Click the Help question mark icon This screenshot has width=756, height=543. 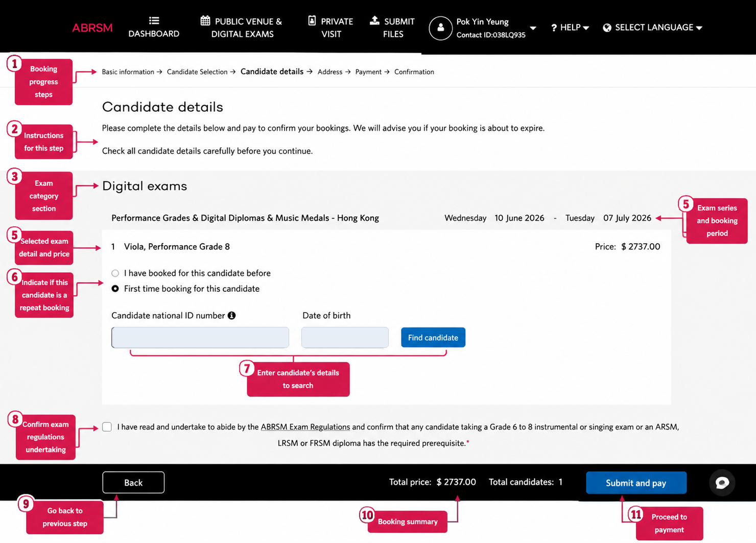(554, 28)
